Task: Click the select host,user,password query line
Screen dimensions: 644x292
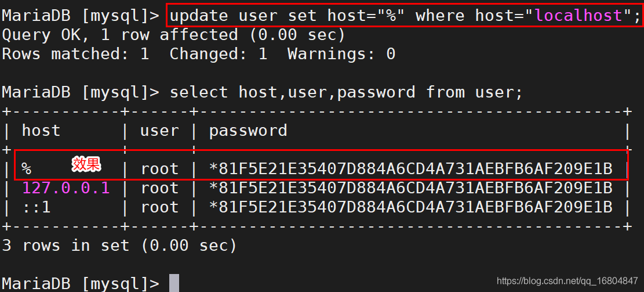Action: tap(346, 92)
